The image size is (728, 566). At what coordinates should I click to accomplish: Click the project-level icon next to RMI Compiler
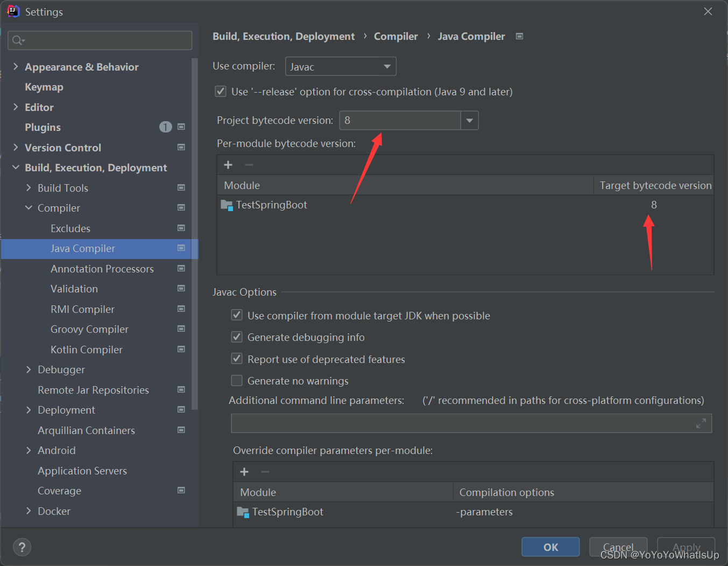tap(181, 309)
